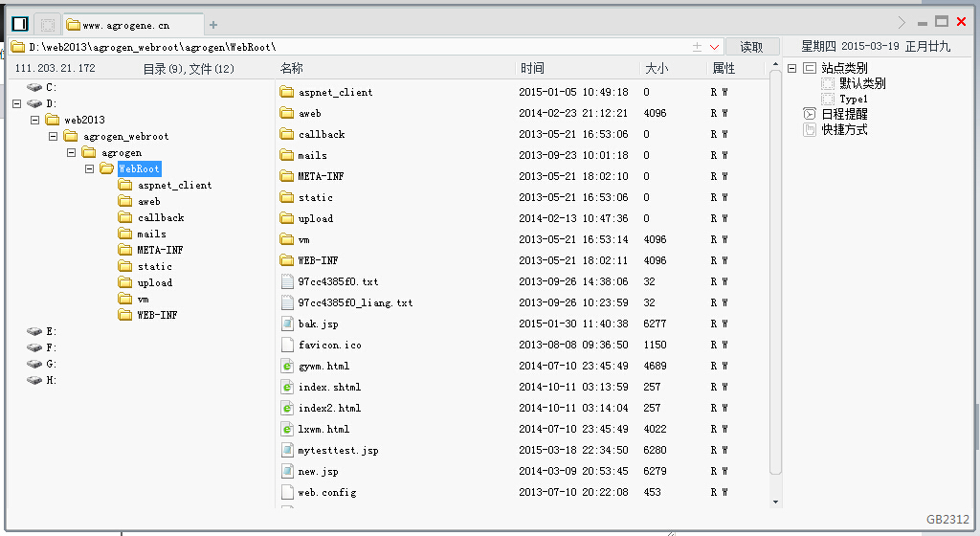The height and width of the screenshot is (536, 980).
Task: Select the 快捷方式 item
Action: point(844,129)
